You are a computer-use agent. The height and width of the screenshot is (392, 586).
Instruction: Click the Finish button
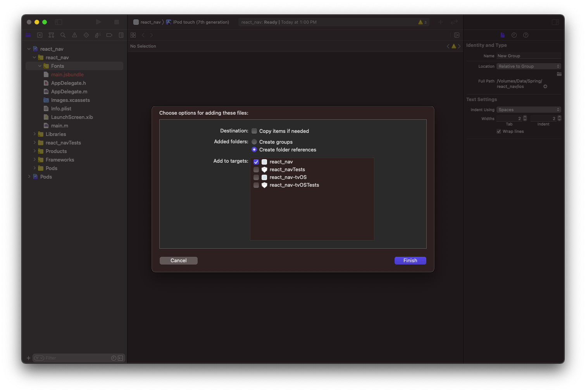[410, 261]
